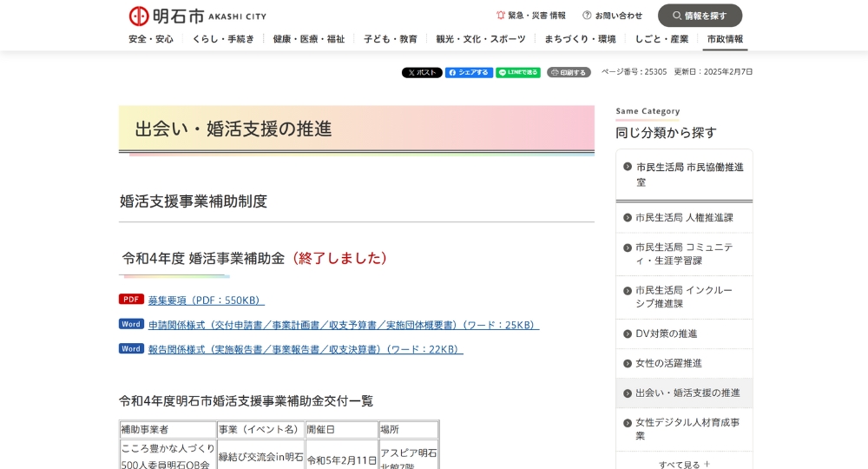868x469 pixels.
Task: Go to 女性の活躍推進 page
Action: pyautogui.click(x=684, y=363)
